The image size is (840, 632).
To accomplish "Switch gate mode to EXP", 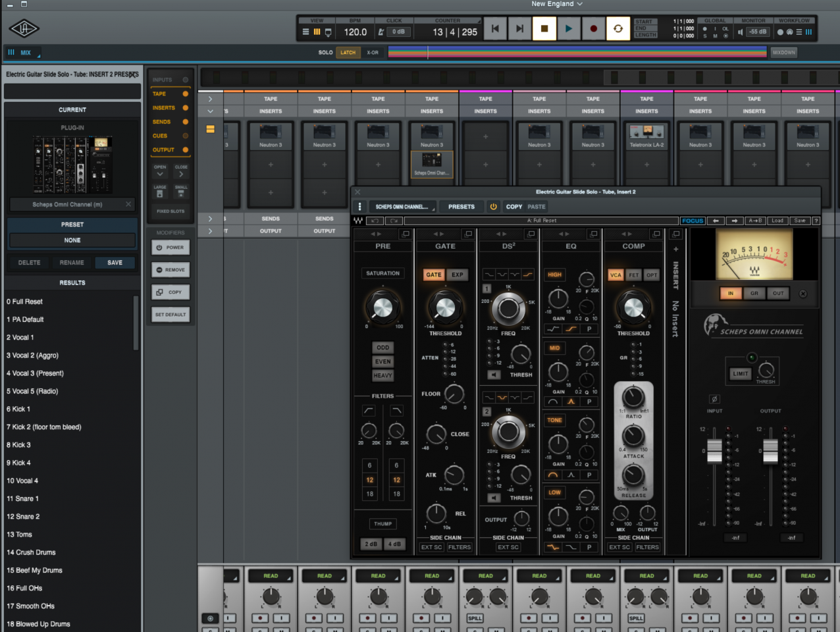I will pyautogui.click(x=458, y=275).
